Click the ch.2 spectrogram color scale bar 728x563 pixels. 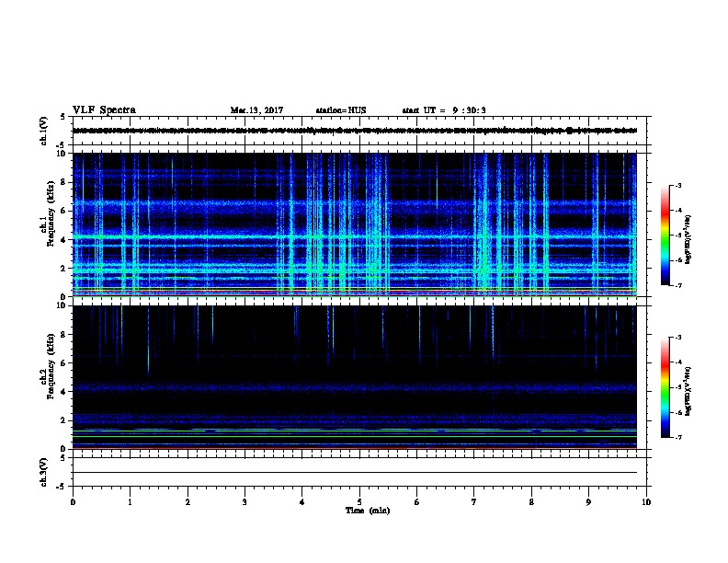pyautogui.click(x=665, y=387)
